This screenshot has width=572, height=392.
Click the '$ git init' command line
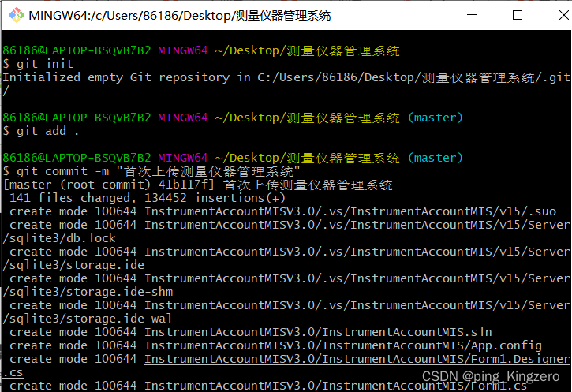(x=38, y=64)
